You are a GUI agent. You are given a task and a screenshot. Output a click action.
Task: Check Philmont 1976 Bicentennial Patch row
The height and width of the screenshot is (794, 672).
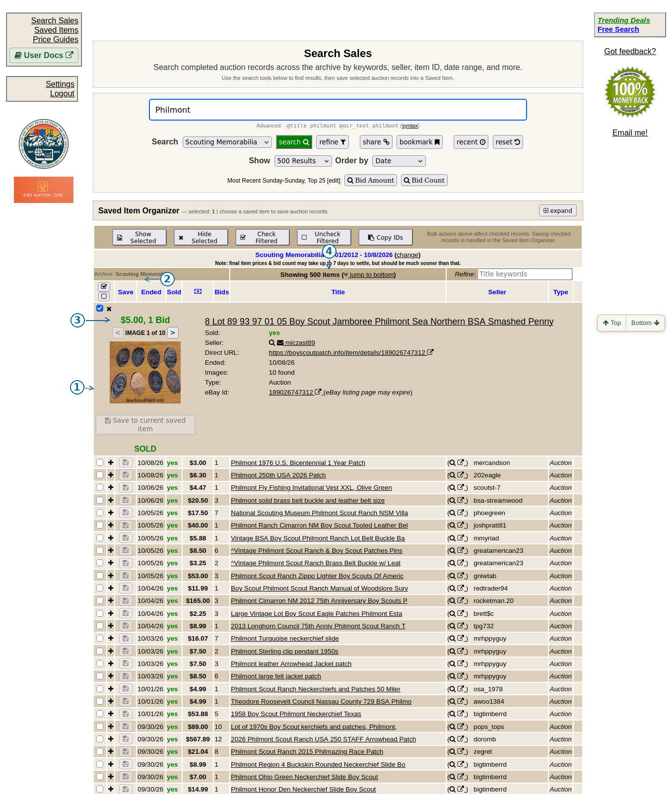click(x=100, y=463)
